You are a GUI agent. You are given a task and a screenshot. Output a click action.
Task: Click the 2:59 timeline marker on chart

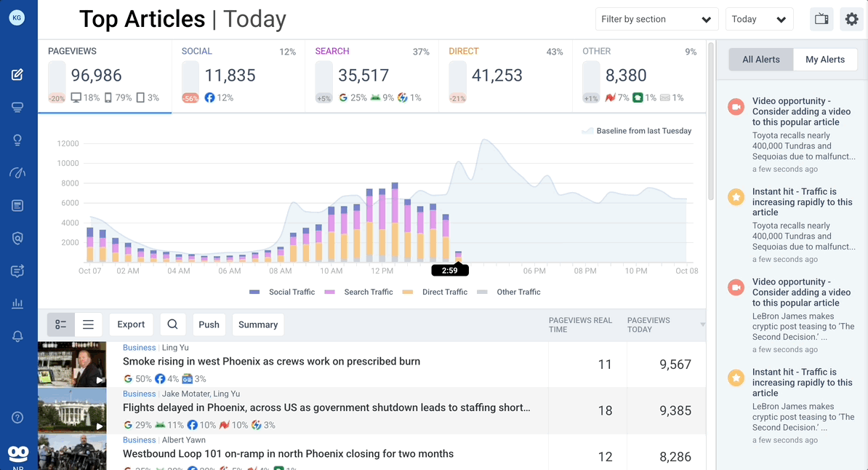click(449, 271)
